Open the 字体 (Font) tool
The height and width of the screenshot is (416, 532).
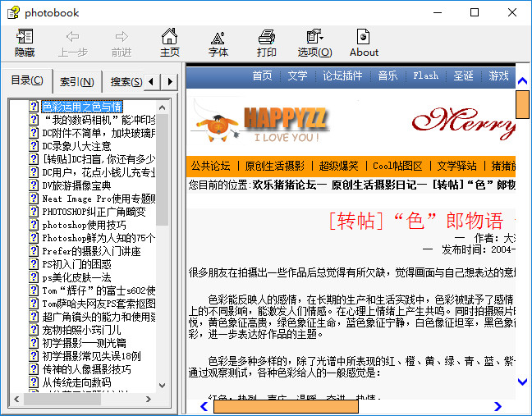pos(218,37)
